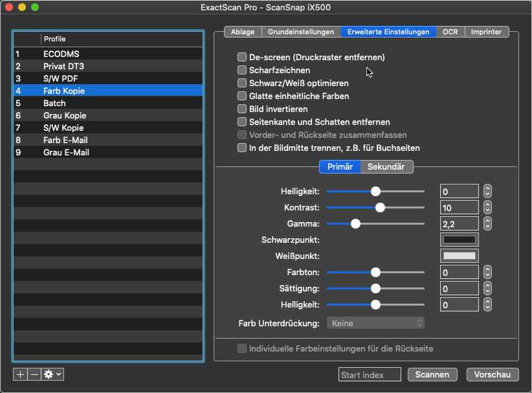Click the Gamma stepper arrows

point(488,223)
